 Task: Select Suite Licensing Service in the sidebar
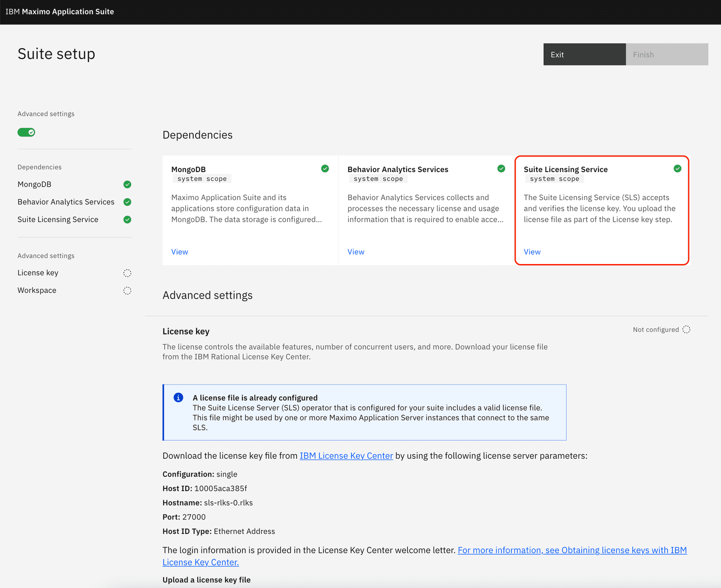(58, 219)
